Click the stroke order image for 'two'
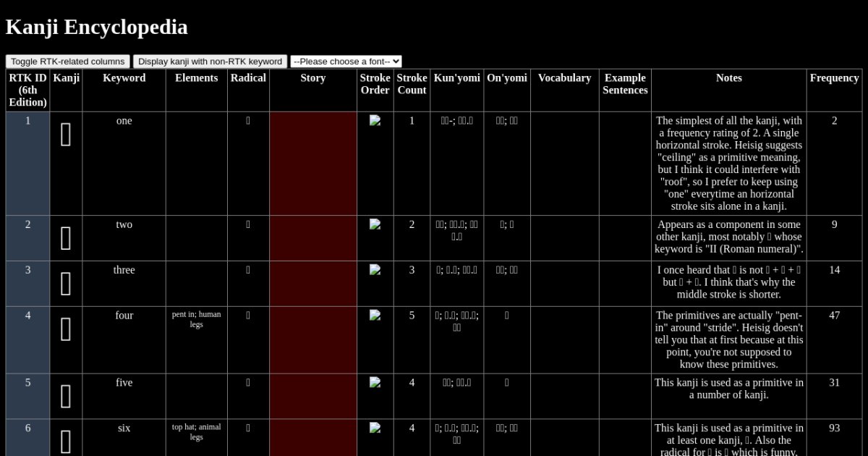Viewport: 868px width, 456px height. pyautogui.click(x=375, y=224)
